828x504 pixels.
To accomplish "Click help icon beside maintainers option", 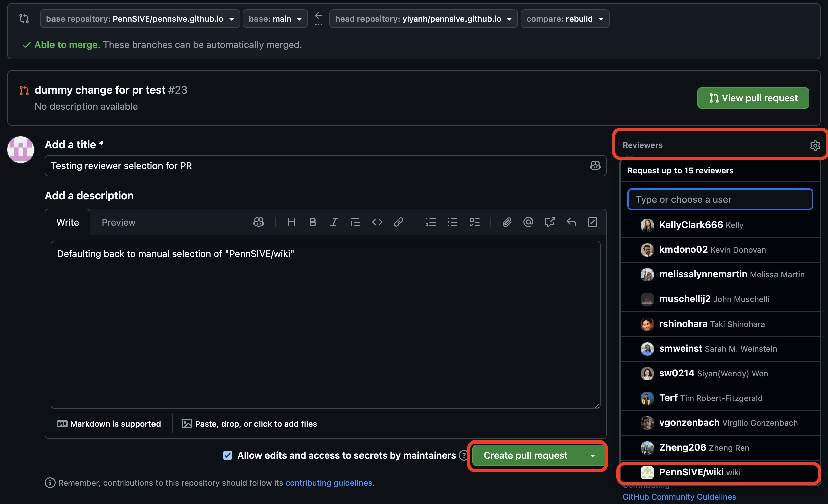I will pos(464,455).
